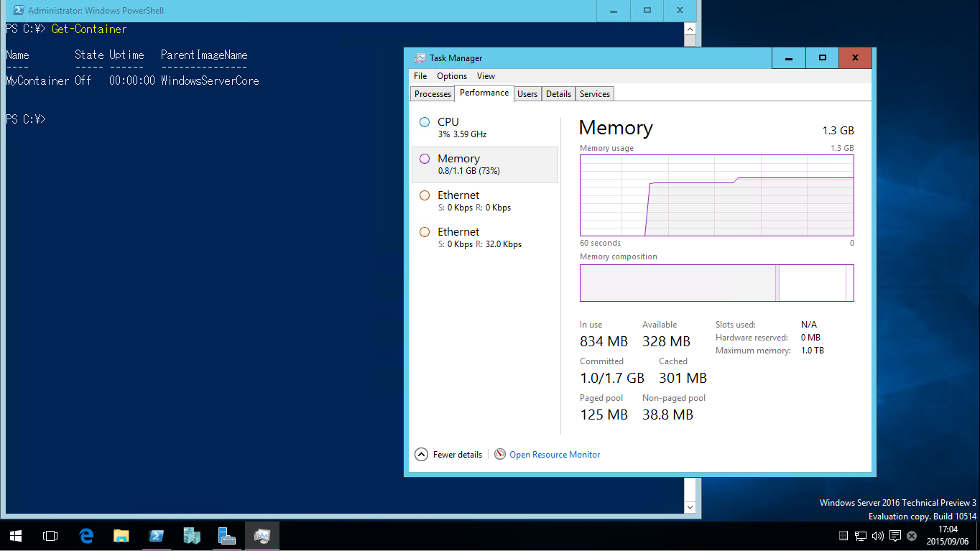Maximize the Task Manager window

pyautogui.click(x=822, y=58)
